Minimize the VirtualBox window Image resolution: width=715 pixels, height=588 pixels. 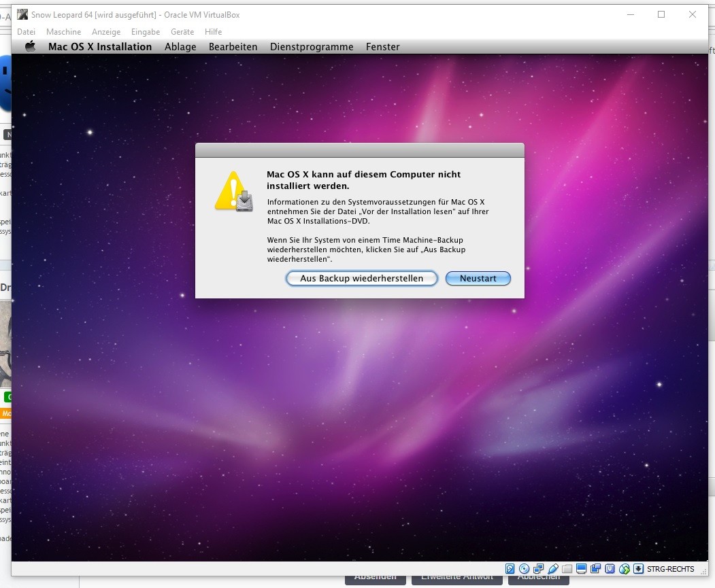coord(631,14)
